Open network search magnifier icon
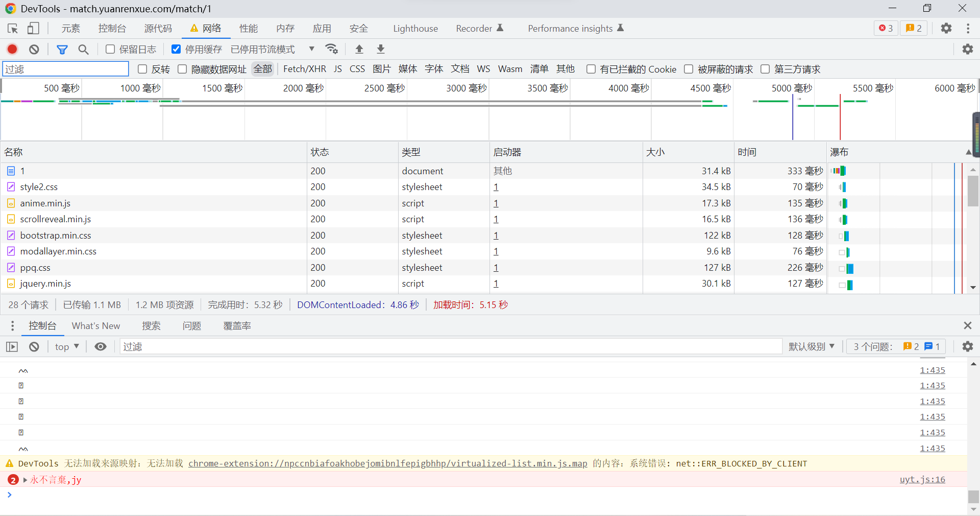This screenshot has height=516, width=980. click(x=83, y=49)
